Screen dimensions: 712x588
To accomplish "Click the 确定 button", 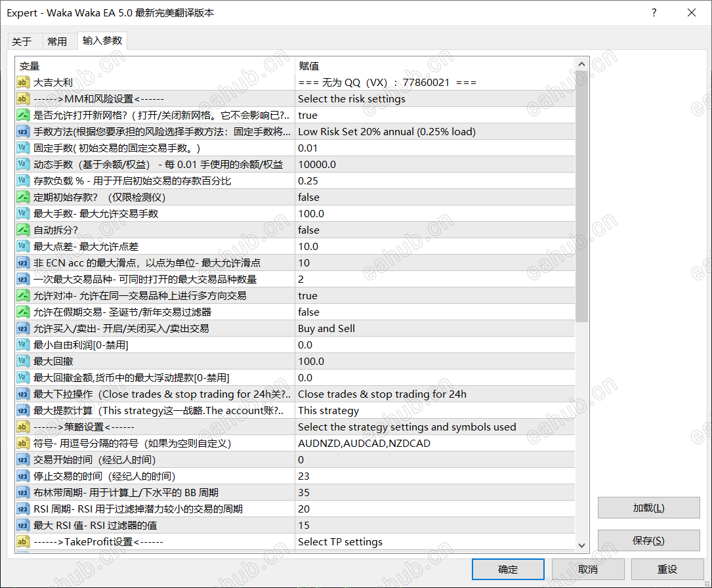I will pos(508,570).
